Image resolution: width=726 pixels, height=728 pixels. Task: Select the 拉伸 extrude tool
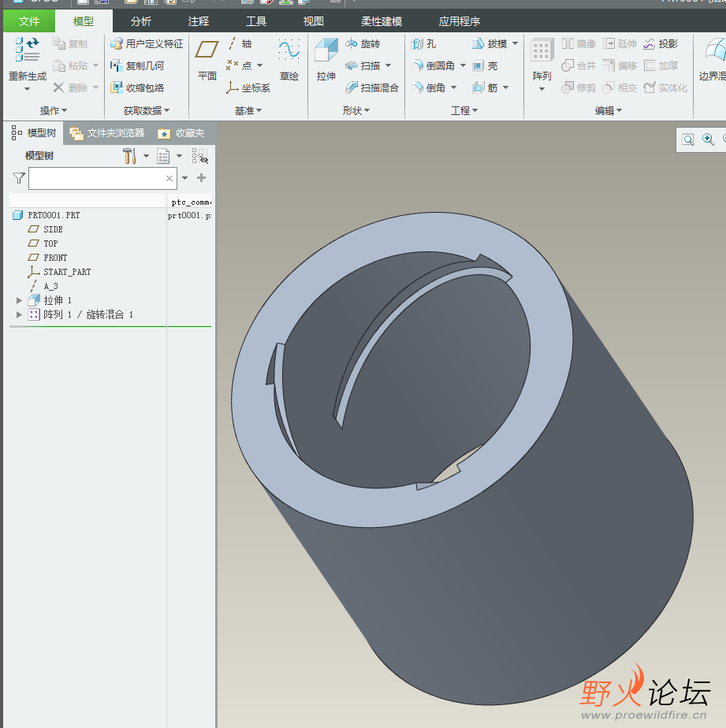326,59
